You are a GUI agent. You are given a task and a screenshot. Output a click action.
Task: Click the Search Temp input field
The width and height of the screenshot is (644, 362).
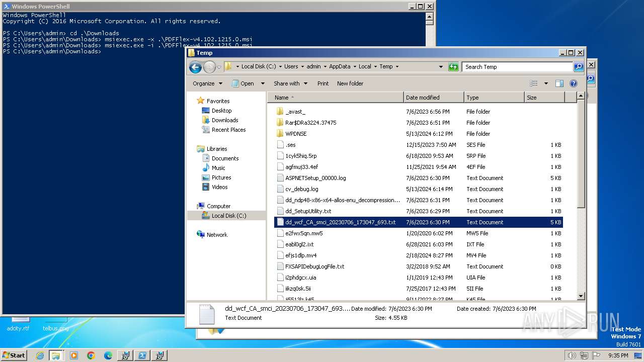click(517, 67)
